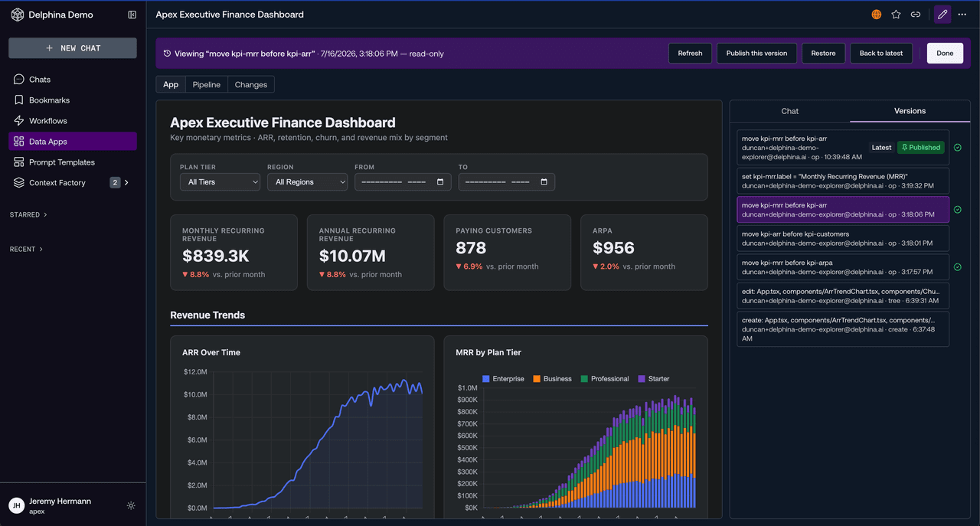
Task: Click the orange globe icon in header
Action: click(876, 15)
